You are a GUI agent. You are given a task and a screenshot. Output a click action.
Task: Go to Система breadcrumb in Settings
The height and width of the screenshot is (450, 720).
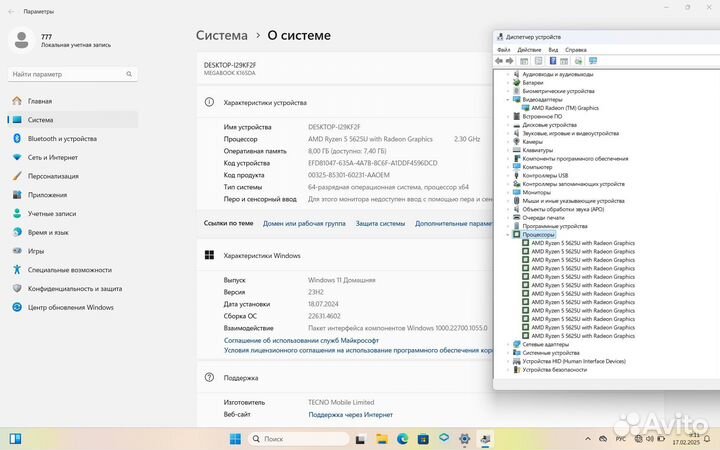tap(222, 35)
